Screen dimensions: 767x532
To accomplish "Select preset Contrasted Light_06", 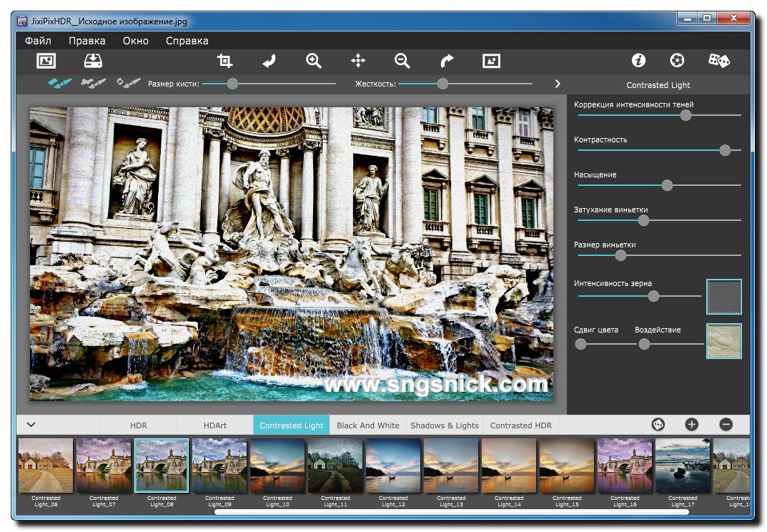I will 46,466.
